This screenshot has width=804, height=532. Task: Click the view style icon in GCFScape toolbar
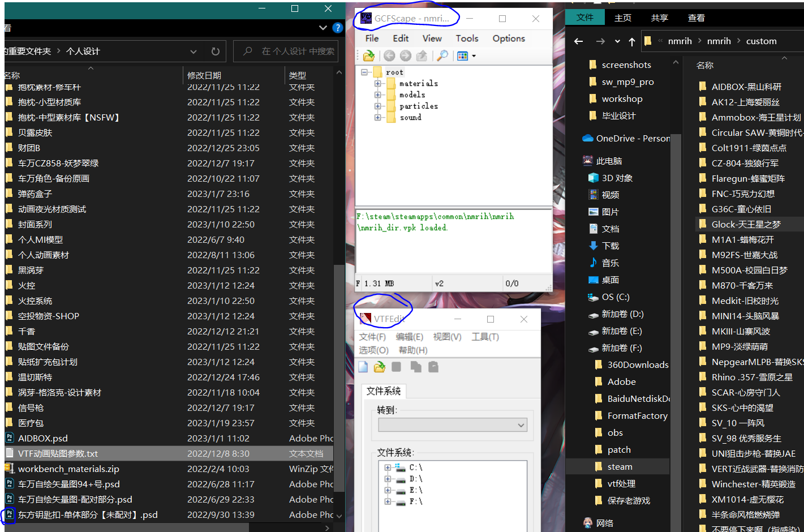(x=462, y=55)
